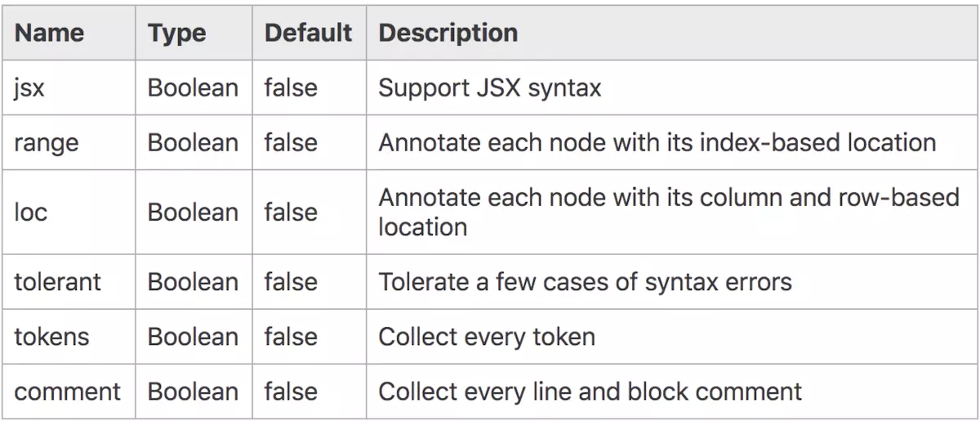Screen dimensions: 980x421
Task: Select the jsx option name
Action: [29, 87]
